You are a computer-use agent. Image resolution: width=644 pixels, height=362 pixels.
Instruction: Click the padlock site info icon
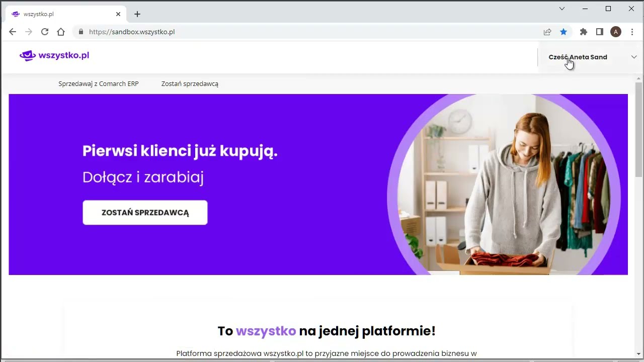pyautogui.click(x=80, y=32)
